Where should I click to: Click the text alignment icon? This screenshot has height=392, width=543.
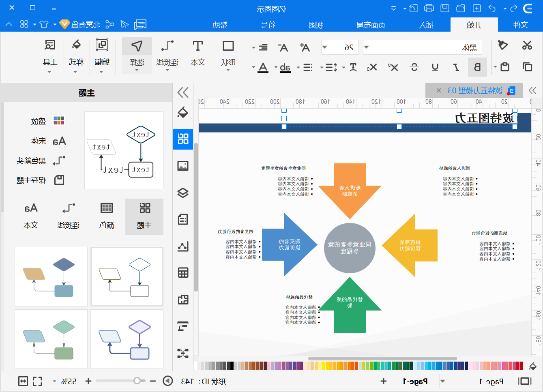pyautogui.click(x=263, y=47)
